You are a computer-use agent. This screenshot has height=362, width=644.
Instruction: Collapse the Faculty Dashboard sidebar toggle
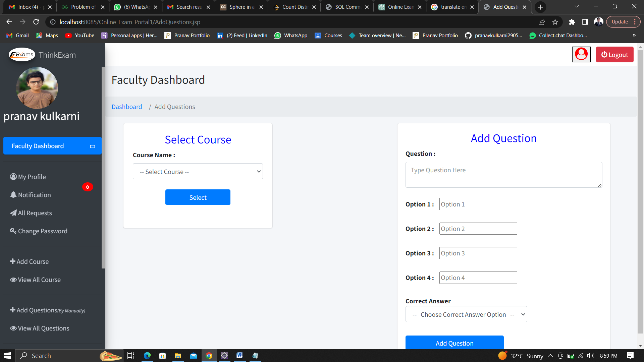click(x=93, y=146)
